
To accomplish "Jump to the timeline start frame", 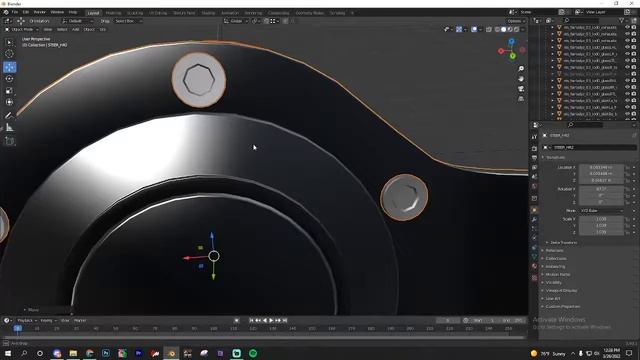I will pyautogui.click(x=251, y=320).
